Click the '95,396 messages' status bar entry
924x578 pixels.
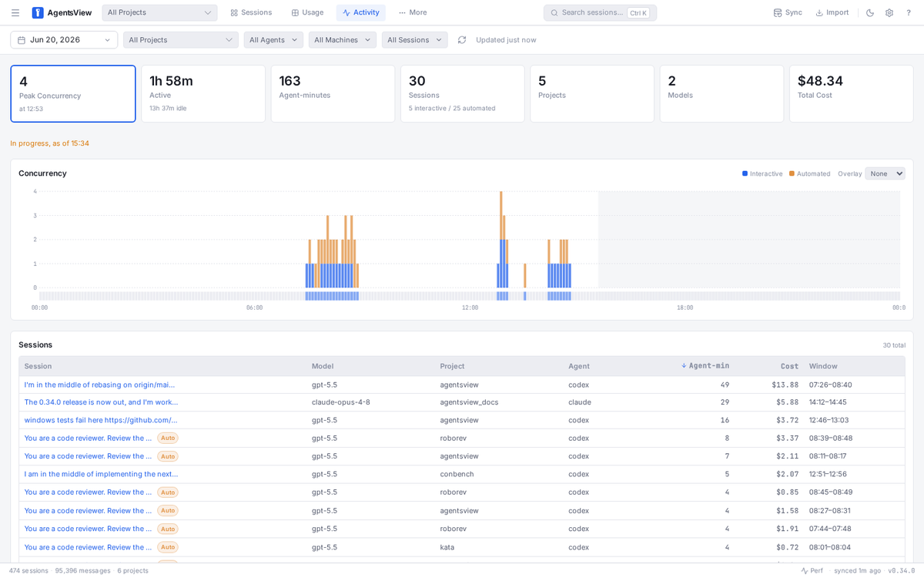point(82,571)
